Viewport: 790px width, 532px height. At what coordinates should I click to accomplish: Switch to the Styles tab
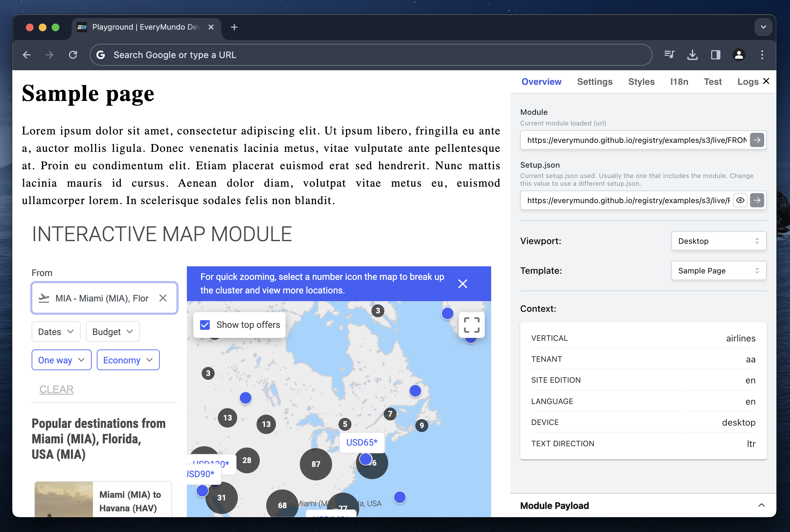coord(641,82)
